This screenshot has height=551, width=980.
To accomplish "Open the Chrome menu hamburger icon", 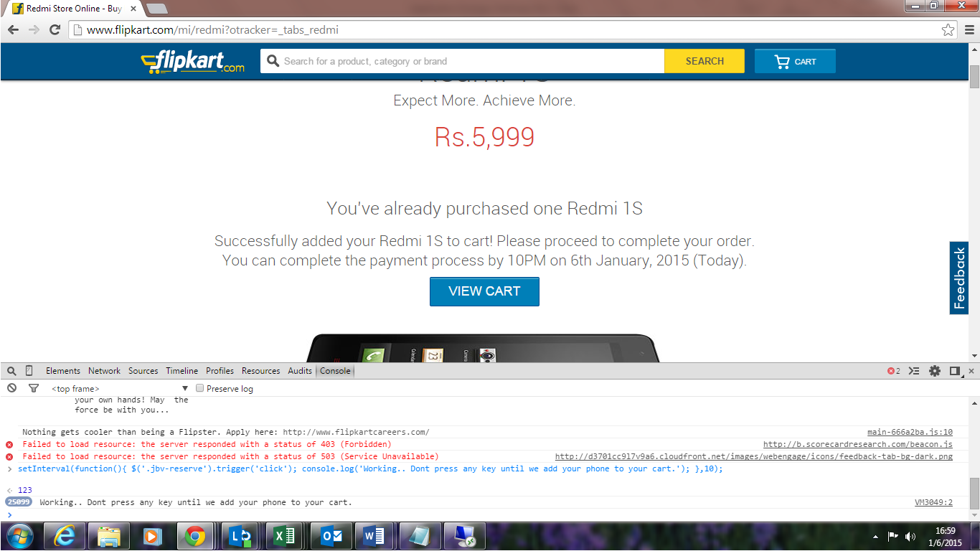I will [x=970, y=30].
